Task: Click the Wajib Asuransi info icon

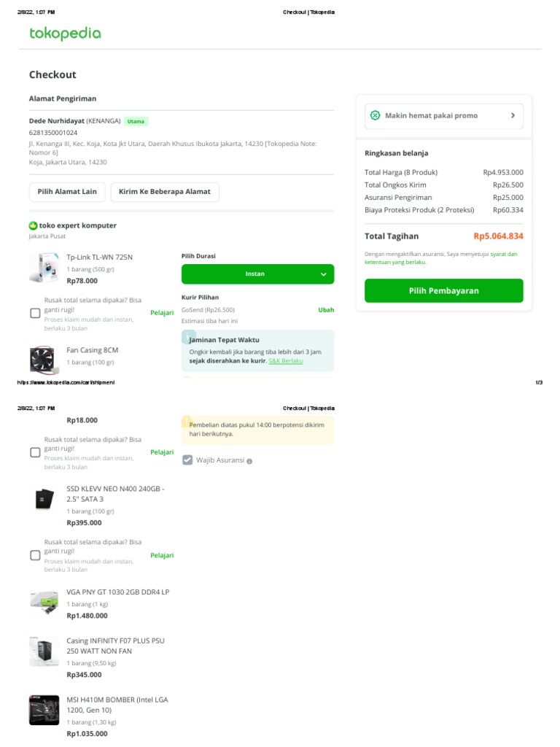Action: pos(249,461)
